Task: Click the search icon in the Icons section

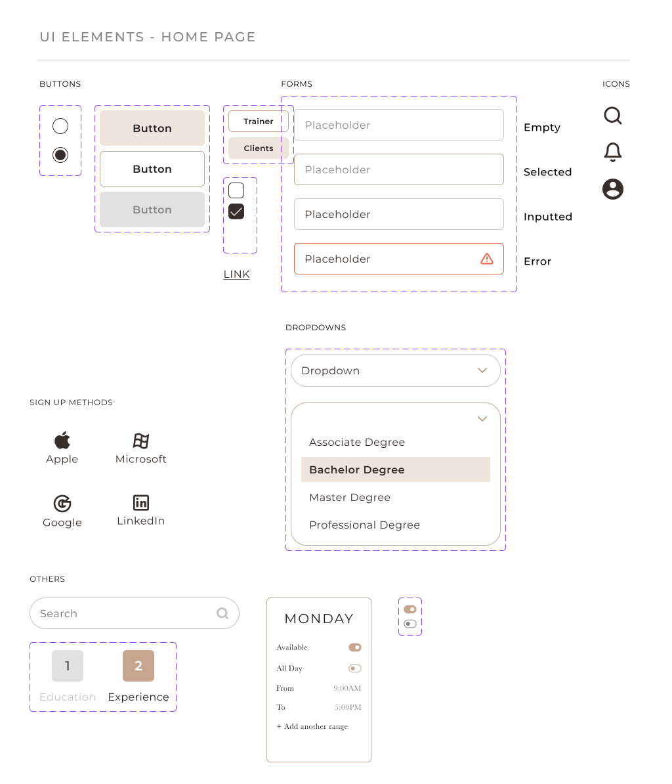Action: (x=612, y=116)
